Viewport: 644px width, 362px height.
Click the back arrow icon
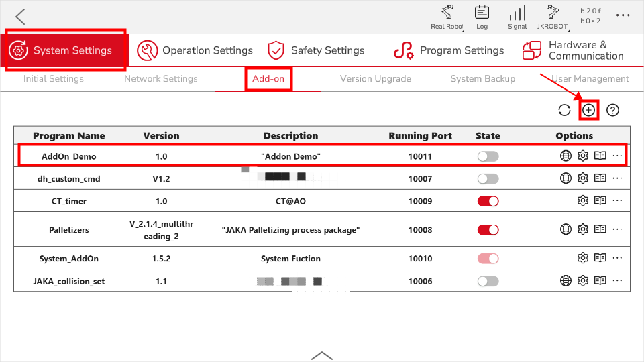(x=20, y=17)
